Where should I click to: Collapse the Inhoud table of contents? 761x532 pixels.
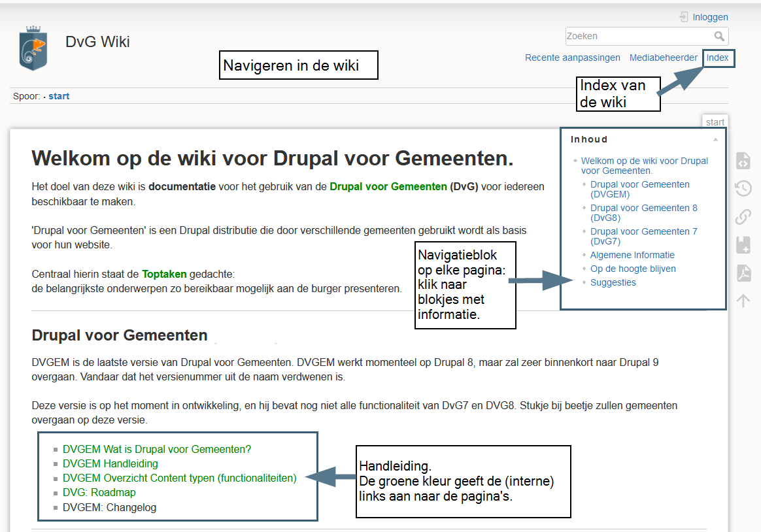[x=715, y=139]
